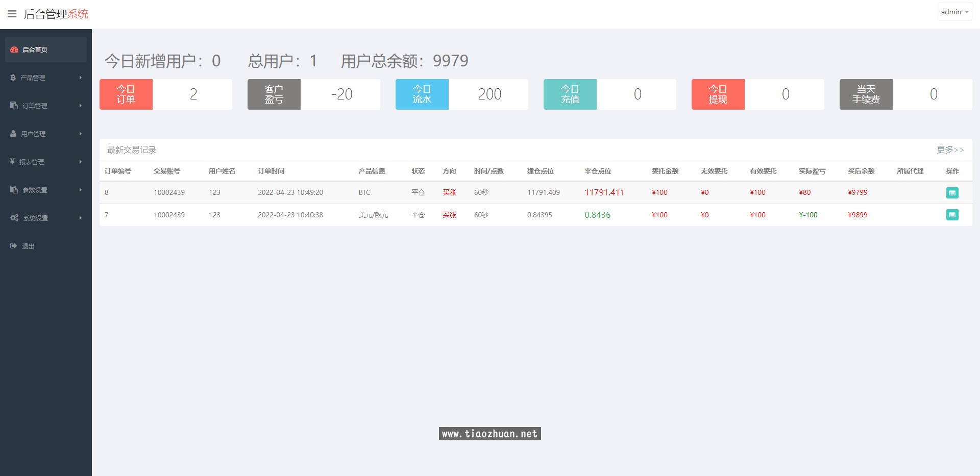Click the document icon beside 参数设置
980x476 pixels.
coord(14,190)
